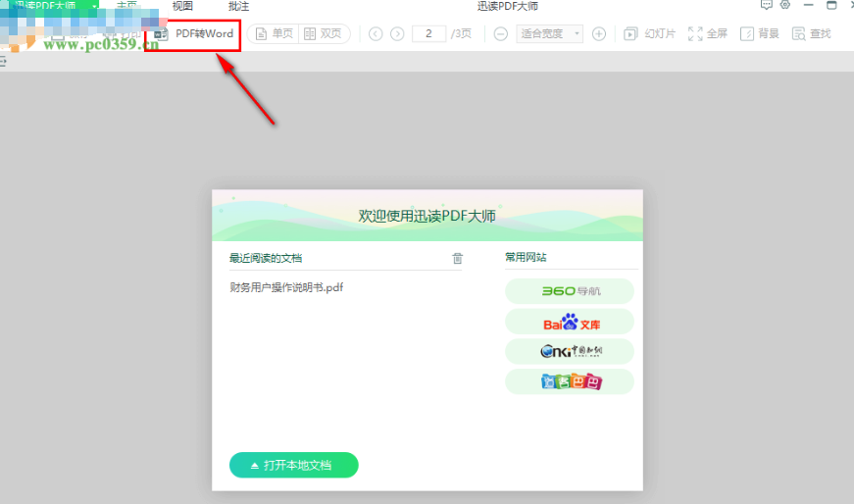Click the 常用网站 heading
Image resolution: width=854 pixels, height=504 pixels.
[x=526, y=257]
